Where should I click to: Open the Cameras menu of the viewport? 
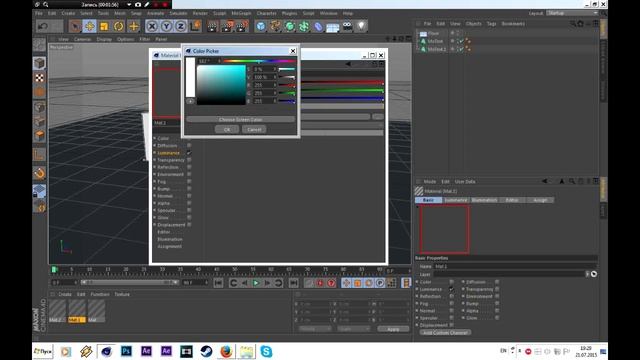82,39
